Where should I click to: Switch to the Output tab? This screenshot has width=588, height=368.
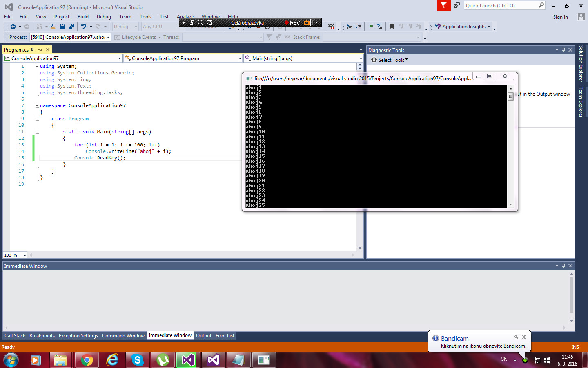[203, 336]
